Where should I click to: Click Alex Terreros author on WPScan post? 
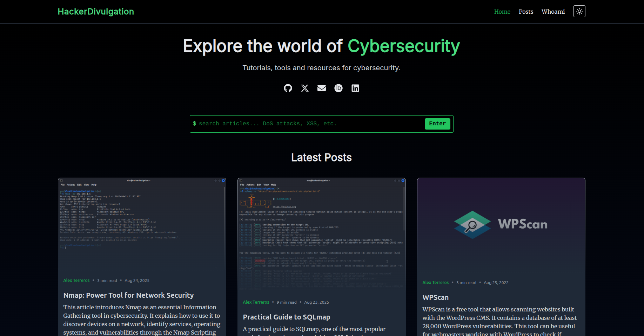pos(435,283)
